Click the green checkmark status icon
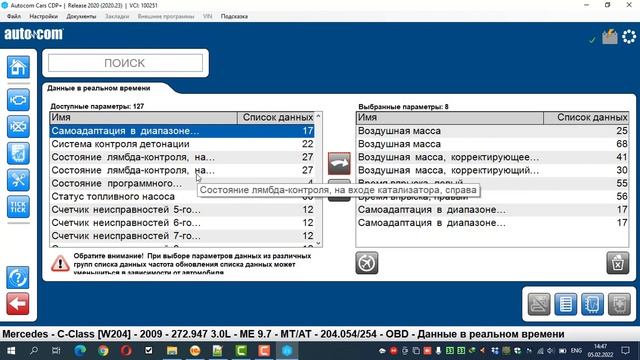The width and height of the screenshot is (640, 360). (592, 40)
